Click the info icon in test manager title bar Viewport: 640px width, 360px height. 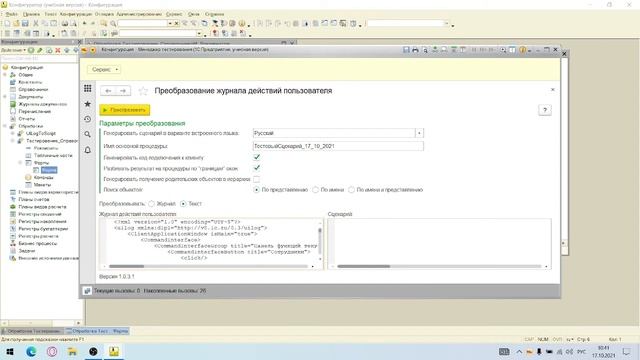pyautogui.click(x=522, y=50)
